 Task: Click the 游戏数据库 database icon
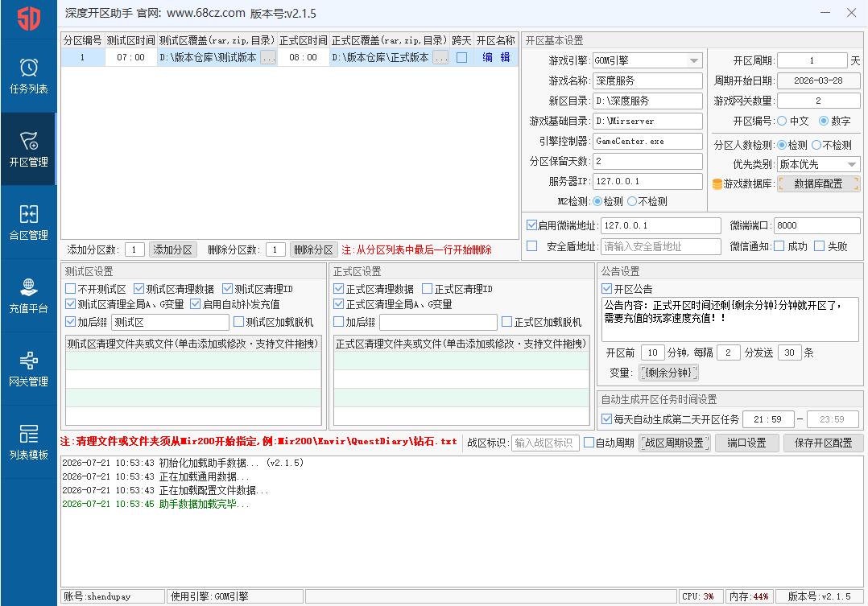tap(717, 183)
